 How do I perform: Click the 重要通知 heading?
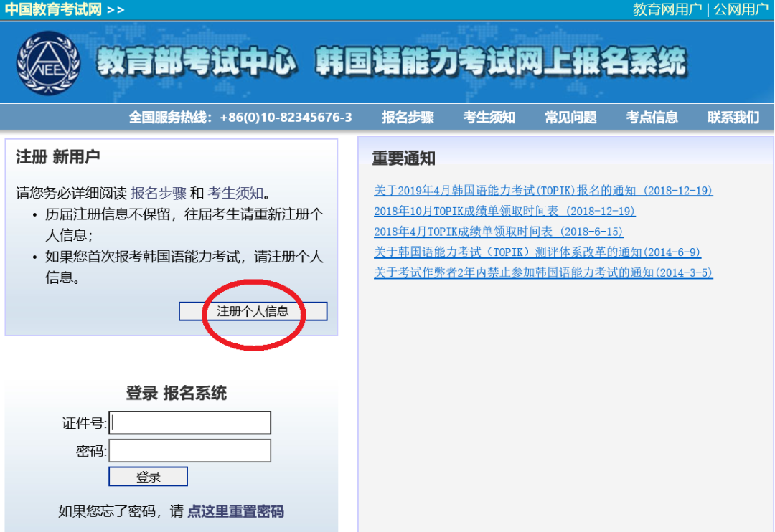click(x=403, y=158)
